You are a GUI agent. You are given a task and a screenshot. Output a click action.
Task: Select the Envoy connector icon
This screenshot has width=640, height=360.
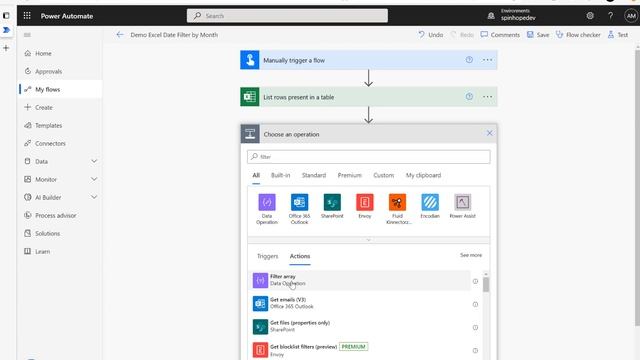click(365, 202)
